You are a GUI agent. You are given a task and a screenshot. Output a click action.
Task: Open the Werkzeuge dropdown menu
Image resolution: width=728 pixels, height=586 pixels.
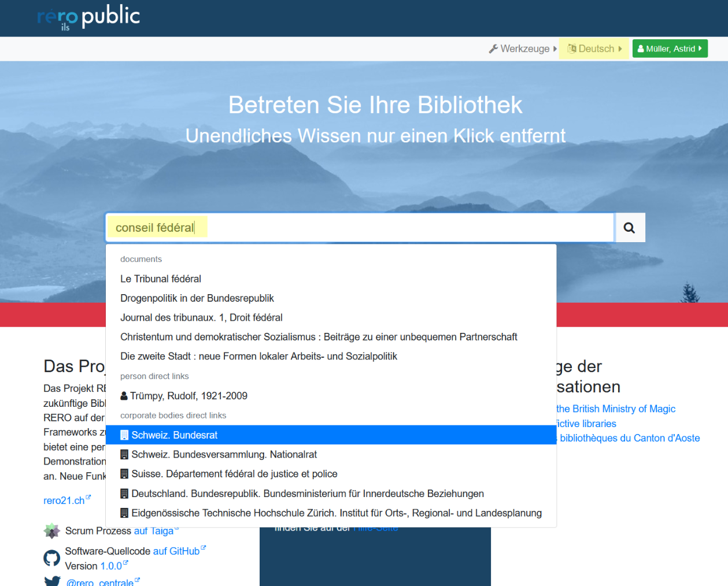click(523, 49)
